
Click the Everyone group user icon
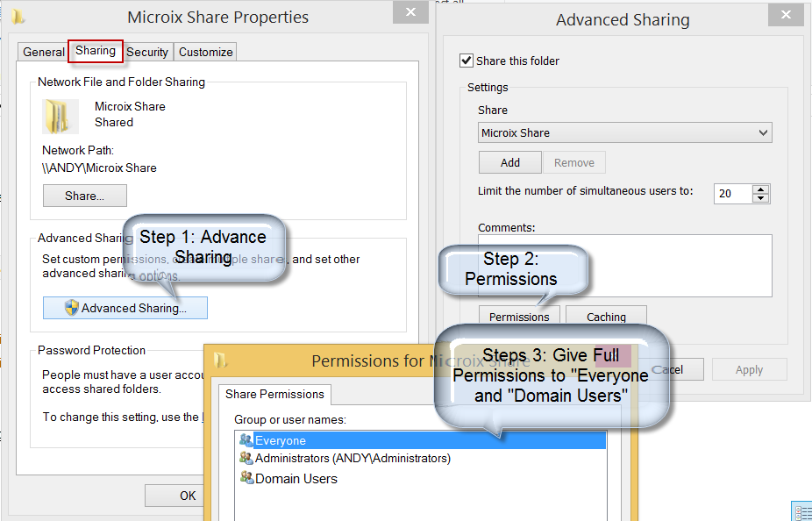[x=246, y=441]
